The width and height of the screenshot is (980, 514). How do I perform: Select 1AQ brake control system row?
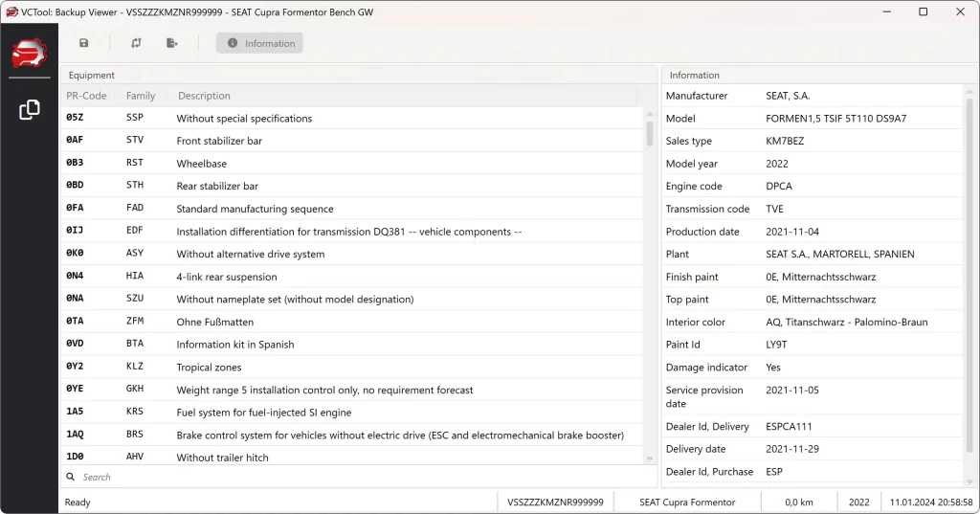click(x=352, y=436)
